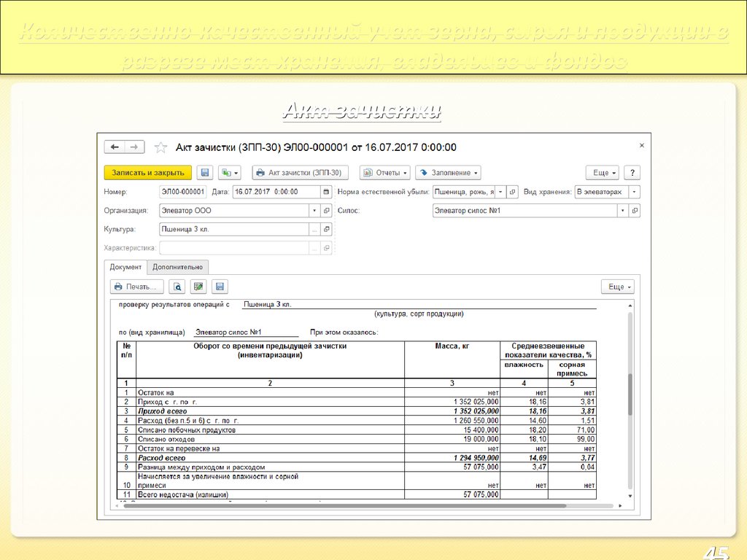This screenshot has height=560, width=747.
Task: Click the vertical scrollbar of the document
Action: click(630, 394)
